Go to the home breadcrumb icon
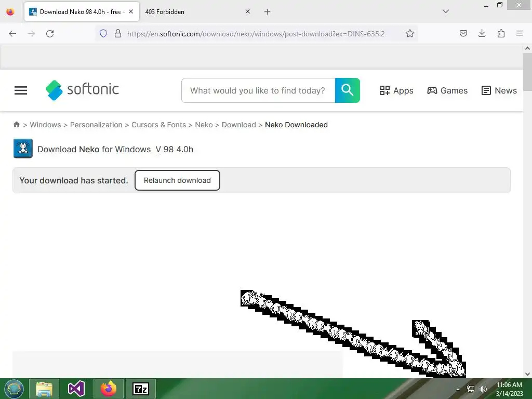 (16, 125)
